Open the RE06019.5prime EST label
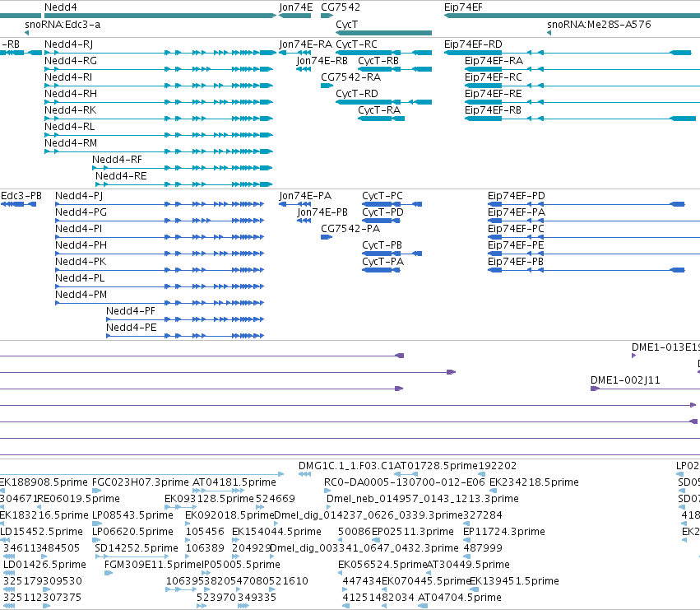The height and width of the screenshot is (610, 700). (x=79, y=499)
